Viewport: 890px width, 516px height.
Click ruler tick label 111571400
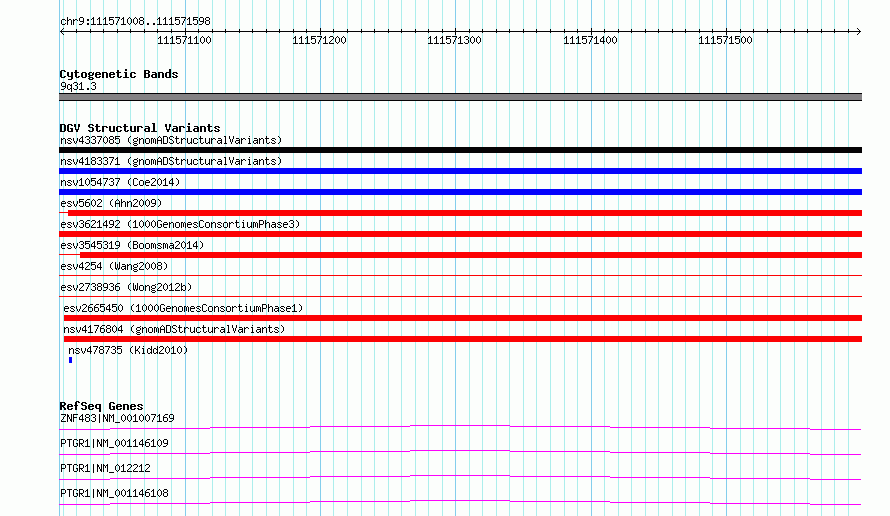[x=590, y=40]
